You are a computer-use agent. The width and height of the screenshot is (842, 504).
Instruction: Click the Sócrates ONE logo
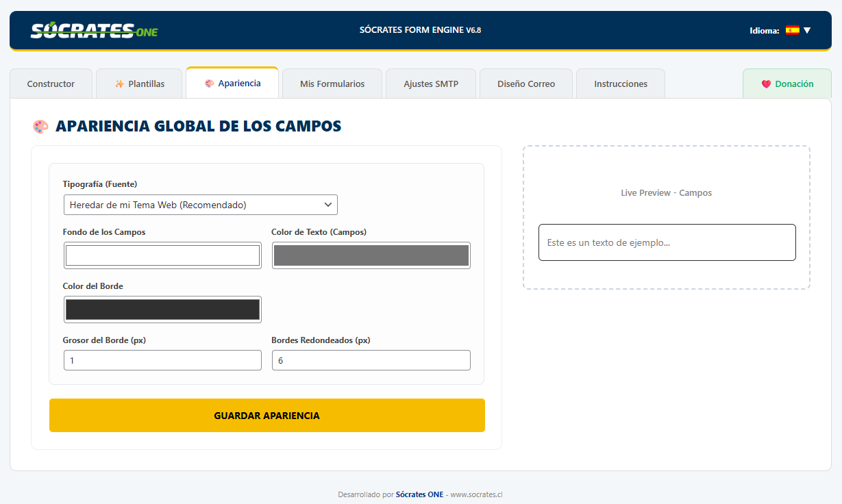point(94,30)
